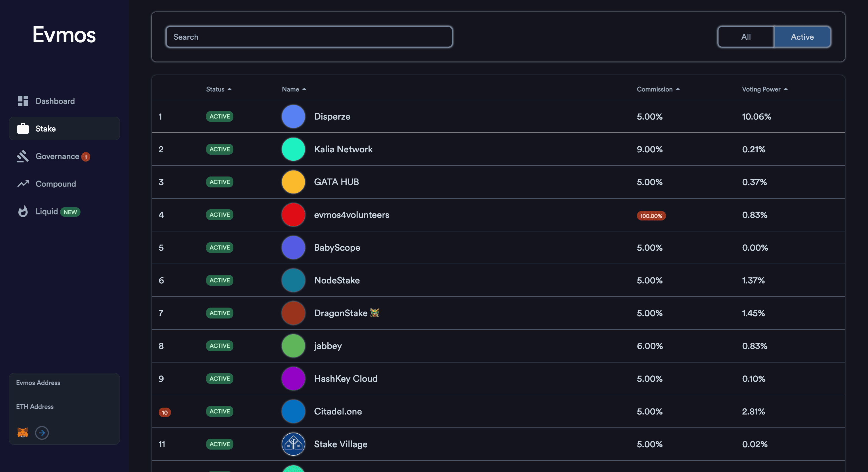Click Citadel.one voting power 2.81%
Image resolution: width=868 pixels, height=472 pixels.
[x=753, y=411]
